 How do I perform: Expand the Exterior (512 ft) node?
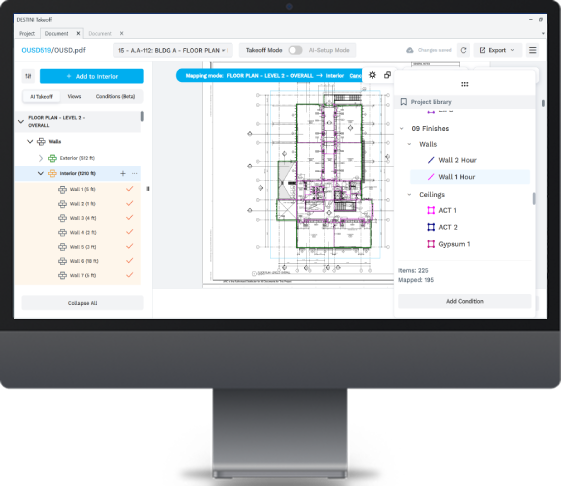pos(40,158)
